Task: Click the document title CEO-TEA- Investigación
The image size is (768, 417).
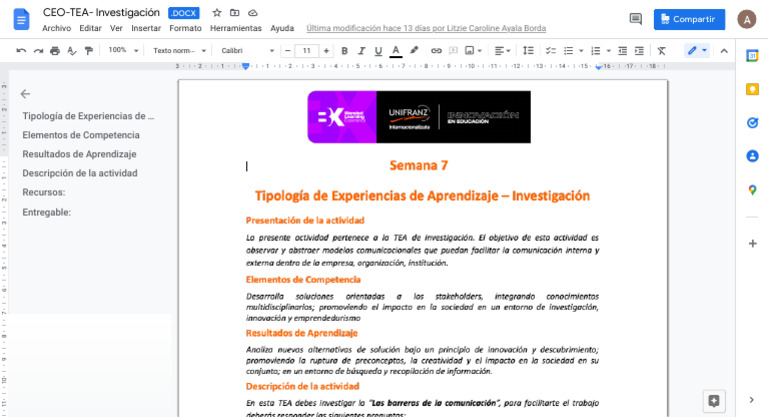Action: (101, 13)
